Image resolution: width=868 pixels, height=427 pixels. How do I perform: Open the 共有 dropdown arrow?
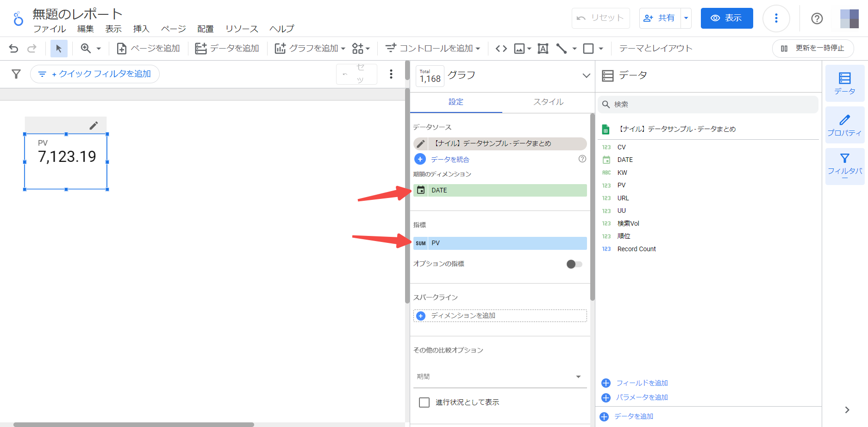click(686, 18)
